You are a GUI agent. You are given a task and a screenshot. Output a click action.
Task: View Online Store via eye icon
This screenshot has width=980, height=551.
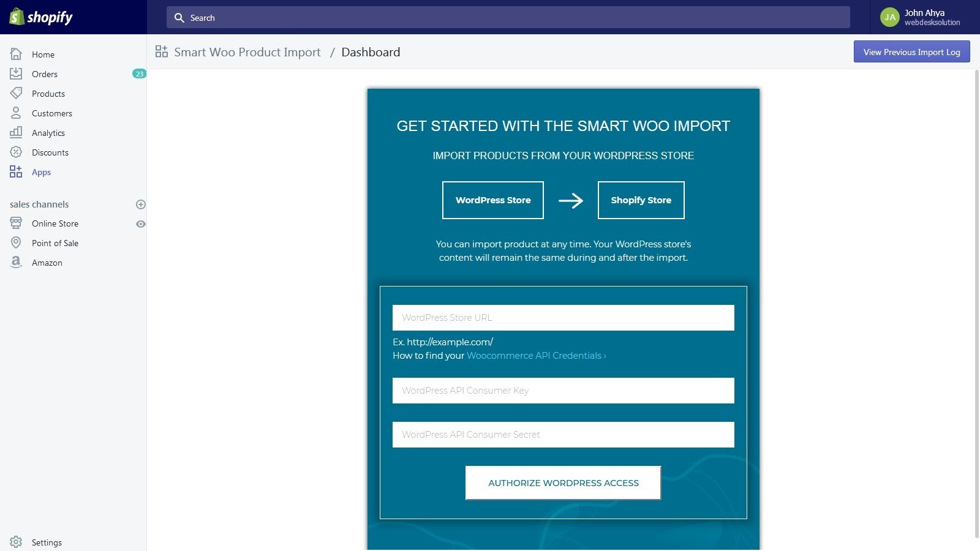pos(140,224)
